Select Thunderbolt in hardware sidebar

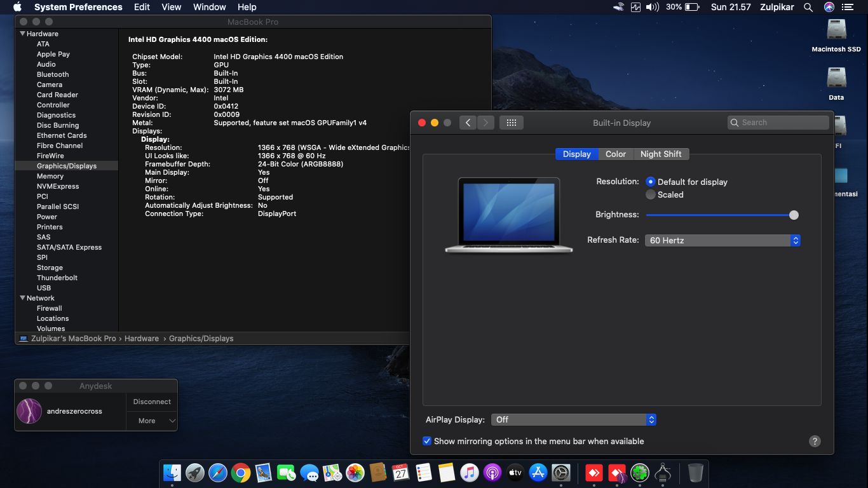click(57, 278)
